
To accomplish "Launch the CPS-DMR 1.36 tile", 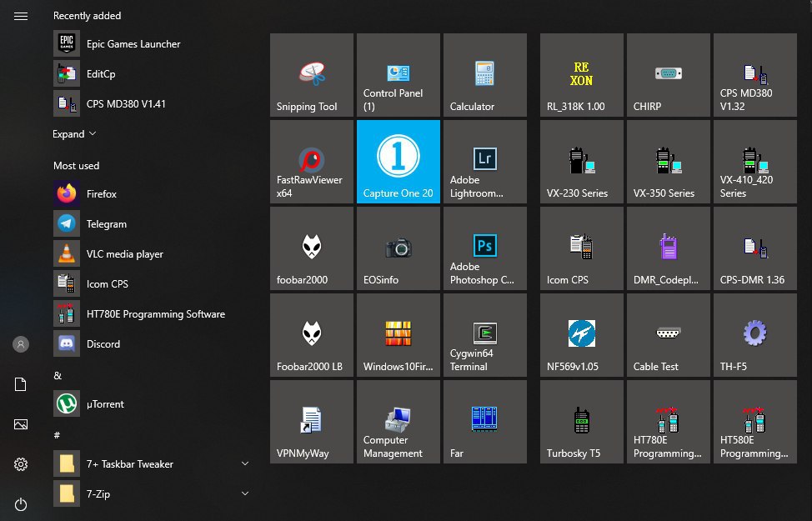I will (755, 248).
